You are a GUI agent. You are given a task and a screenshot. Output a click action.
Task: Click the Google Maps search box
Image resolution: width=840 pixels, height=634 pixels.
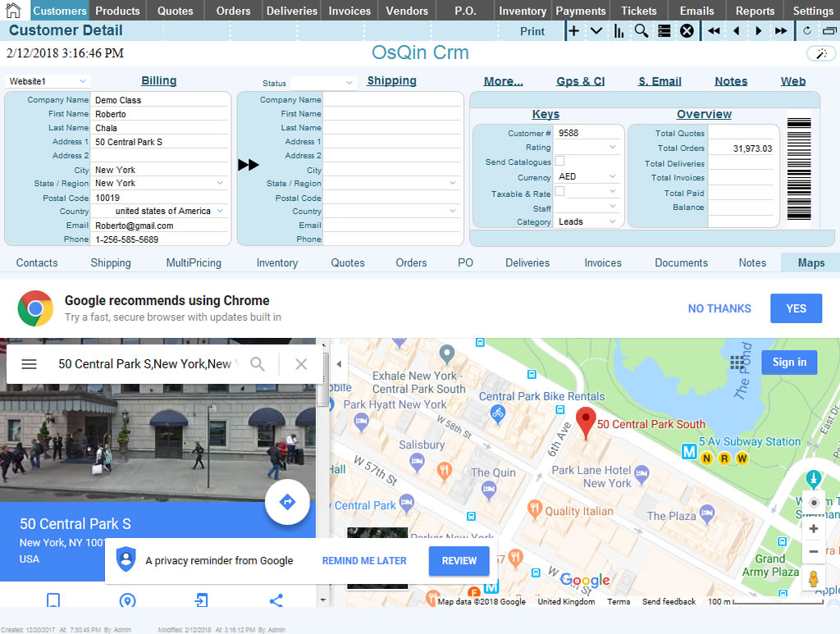148,364
